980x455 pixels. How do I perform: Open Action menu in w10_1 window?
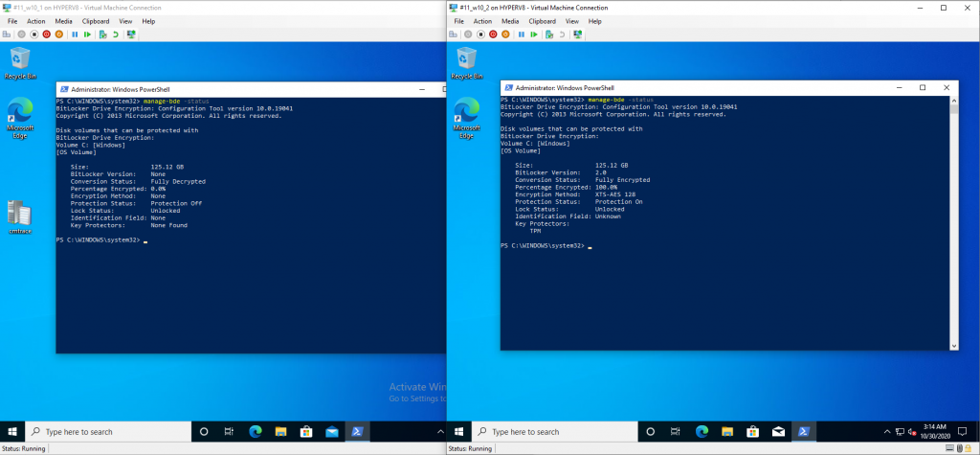[36, 21]
